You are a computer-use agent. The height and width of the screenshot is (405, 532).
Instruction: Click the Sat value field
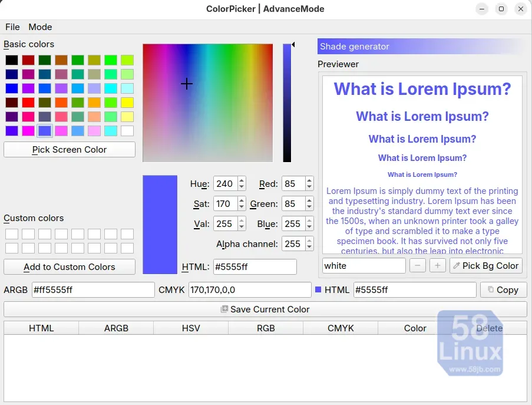click(226, 204)
